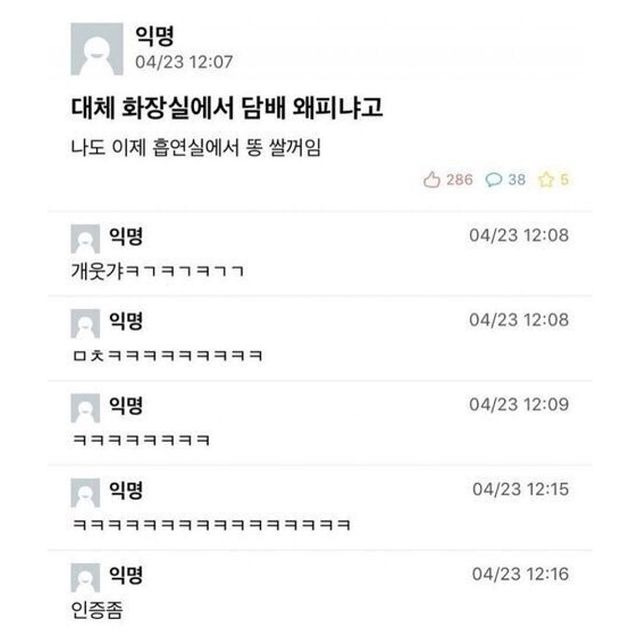Click avatar of the 개웃갸 commenter
The height and width of the screenshot is (640, 640).
pos(85,239)
